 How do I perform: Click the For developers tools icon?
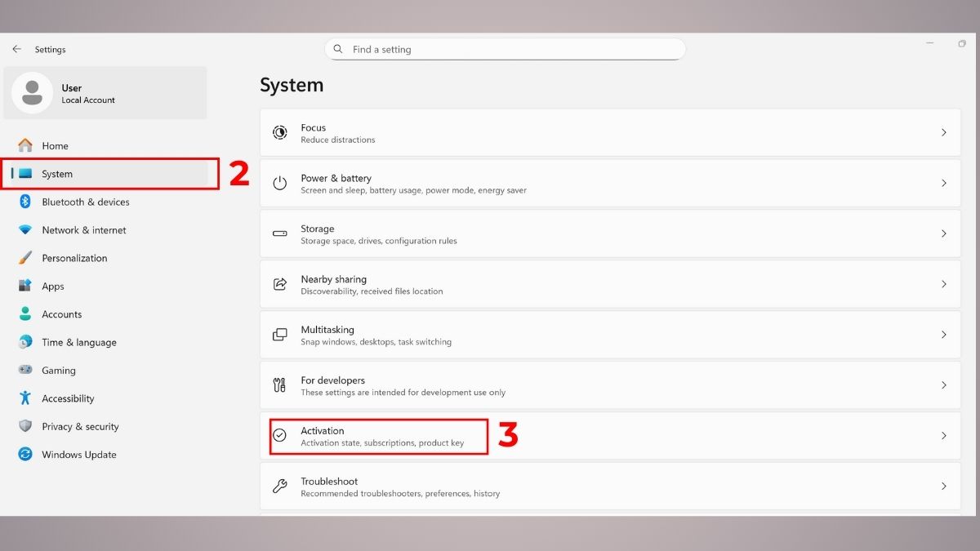[x=280, y=385]
